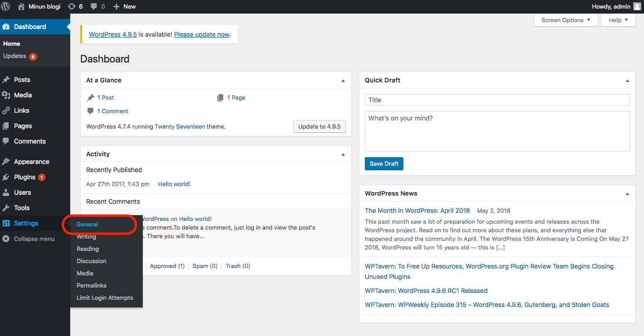
Task: Click the pushpin icon next to 1 Post
Action: pyautogui.click(x=91, y=97)
